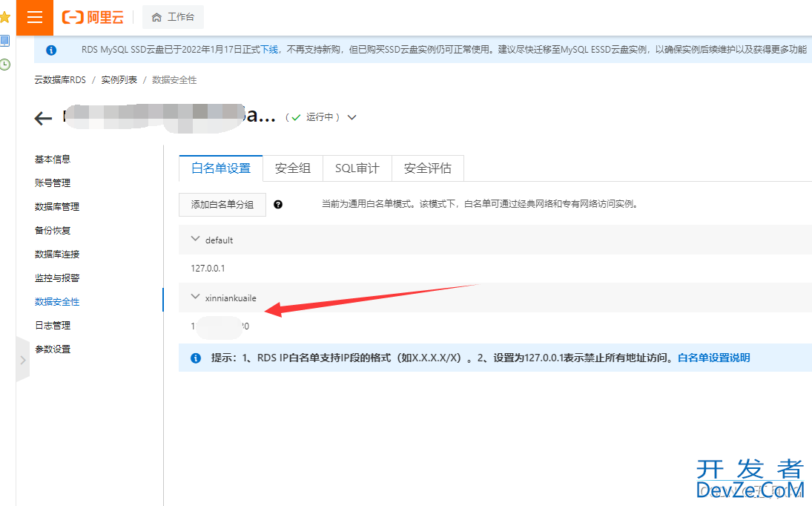Image resolution: width=812 pixels, height=506 pixels.
Task: Switch to the 白名单设置 tab
Action: point(221,168)
